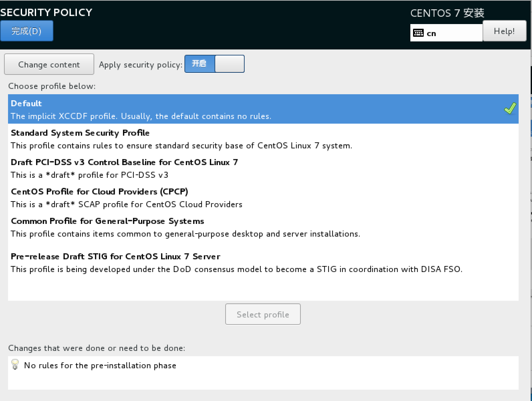Screen dimensions: 532x401
Task: Click the 'Changes that were done or need to be done:' label
Action: pos(97,348)
